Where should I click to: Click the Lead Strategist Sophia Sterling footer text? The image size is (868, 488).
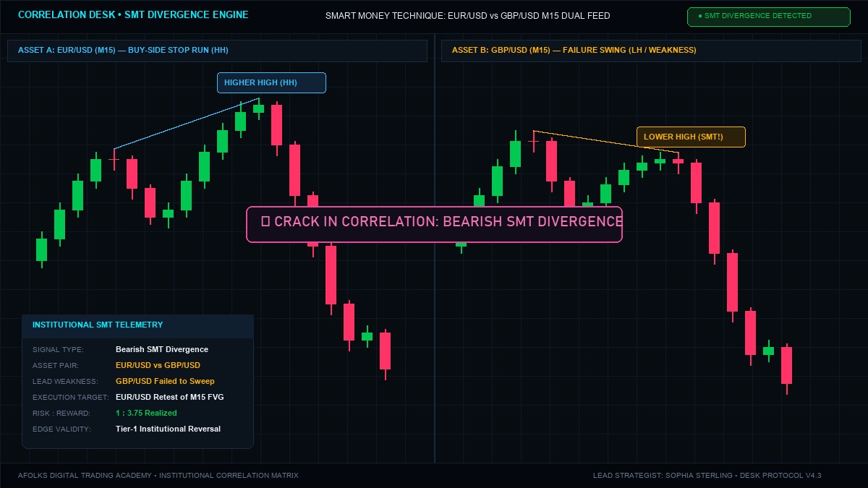tap(707, 475)
